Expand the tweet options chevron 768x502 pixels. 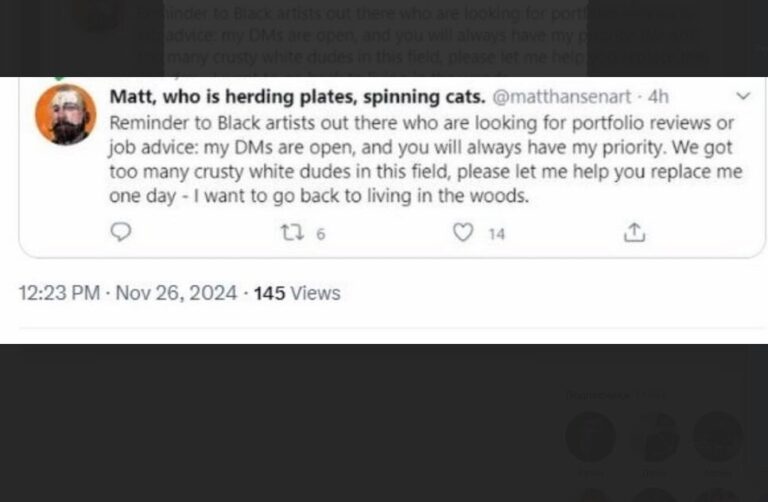pos(743,96)
